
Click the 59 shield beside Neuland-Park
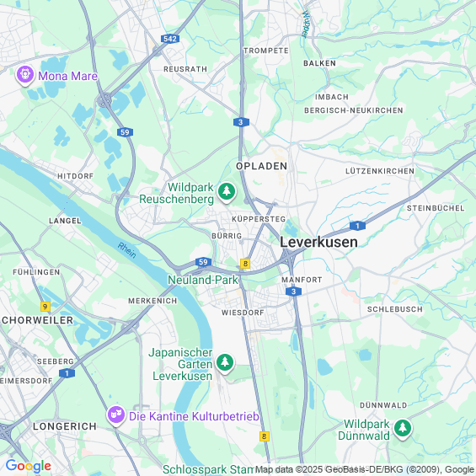click(203, 262)
